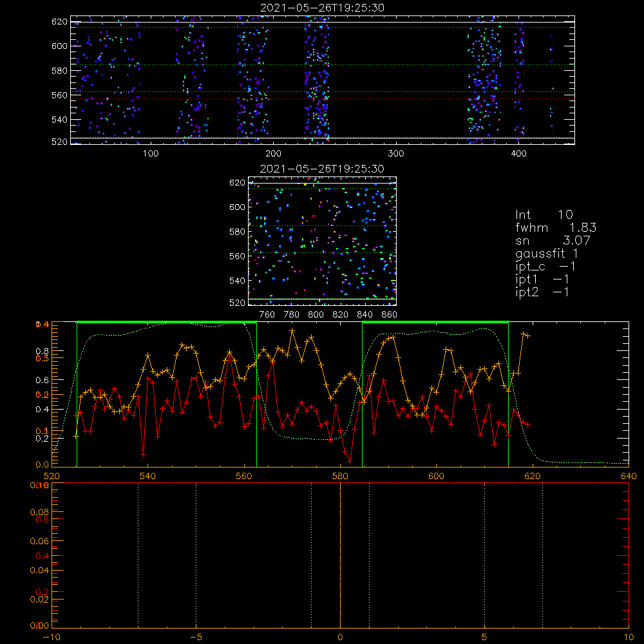Viewport: 644px width, 644px height.
Task: Click the right thick green bar above line plot
Action: click(435, 322)
